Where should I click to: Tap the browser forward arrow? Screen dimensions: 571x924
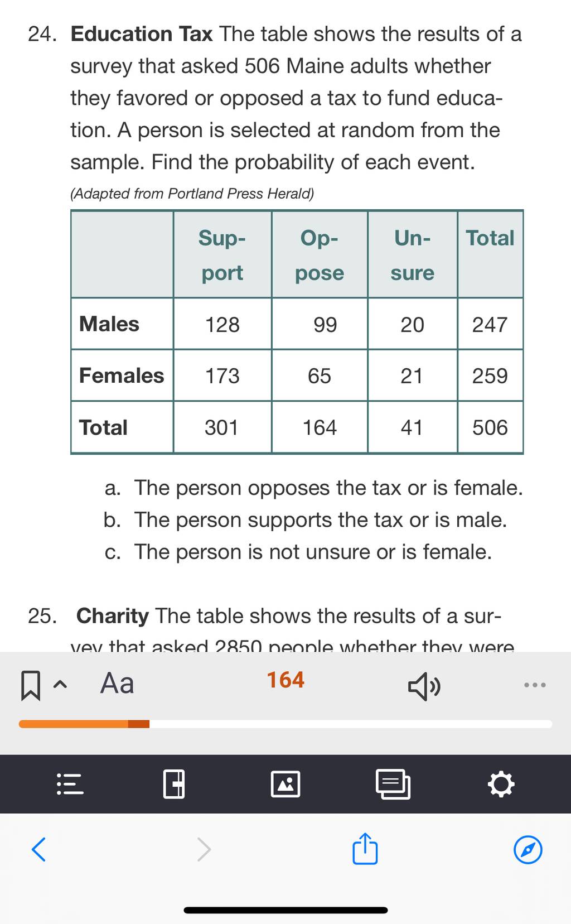(204, 849)
